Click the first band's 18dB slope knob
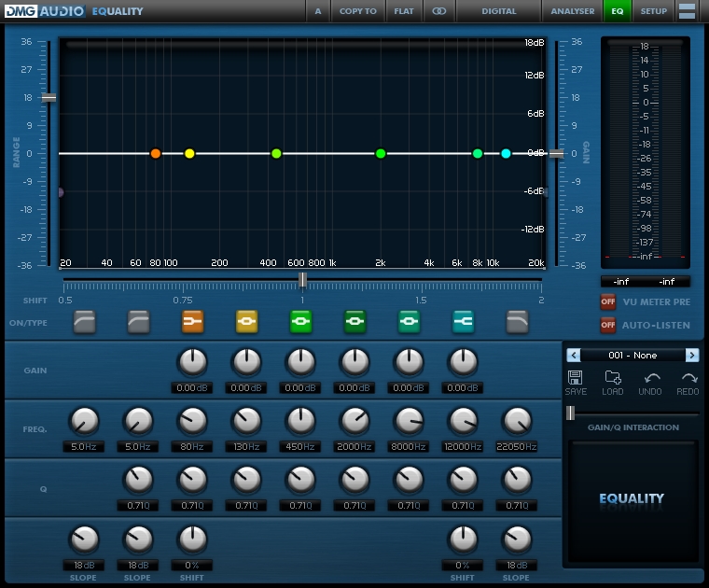This screenshot has width=709, height=588. pyautogui.click(x=85, y=539)
